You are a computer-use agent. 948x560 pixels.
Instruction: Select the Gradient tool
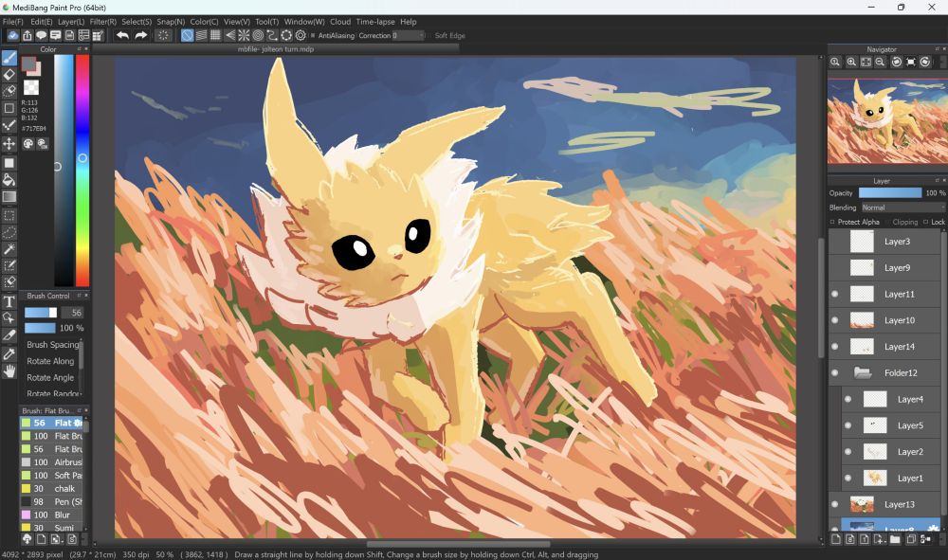(x=9, y=196)
